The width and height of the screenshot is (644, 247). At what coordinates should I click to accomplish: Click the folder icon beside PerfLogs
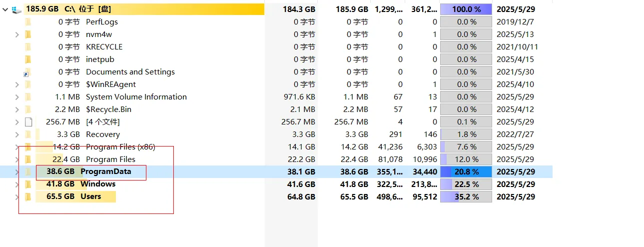(28, 21)
